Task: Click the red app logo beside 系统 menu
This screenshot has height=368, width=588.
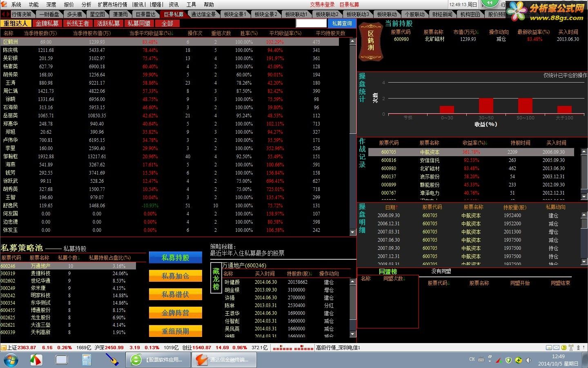Action: [5, 4]
